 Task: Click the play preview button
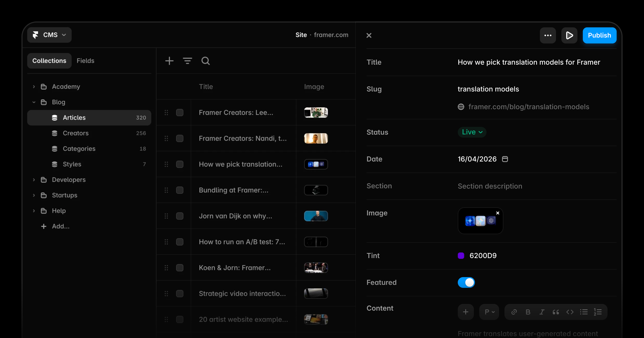569,35
